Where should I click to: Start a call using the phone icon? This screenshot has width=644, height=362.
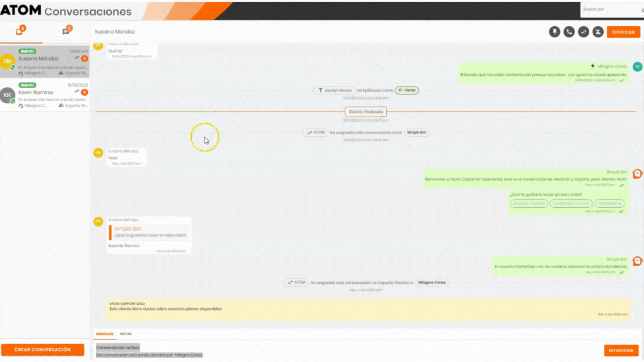coord(569,32)
